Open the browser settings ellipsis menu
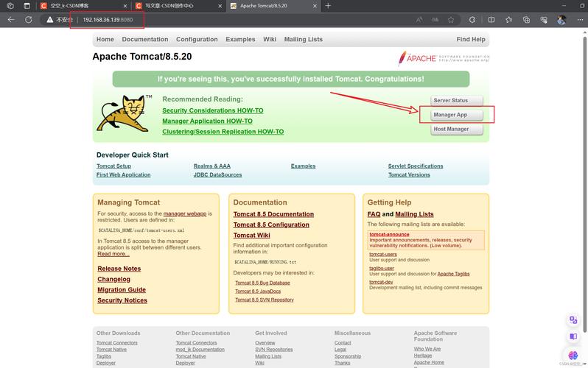Image resolution: width=588 pixels, height=368 pixels. click(580, 20)
